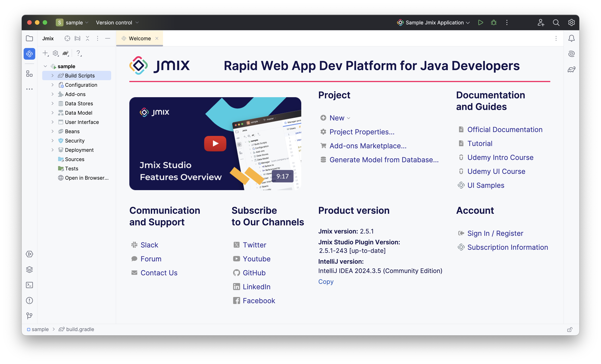The image size is (601, 364).
Task: Collapse all nodes in Jmix panel
Action: tap(88, 38)
